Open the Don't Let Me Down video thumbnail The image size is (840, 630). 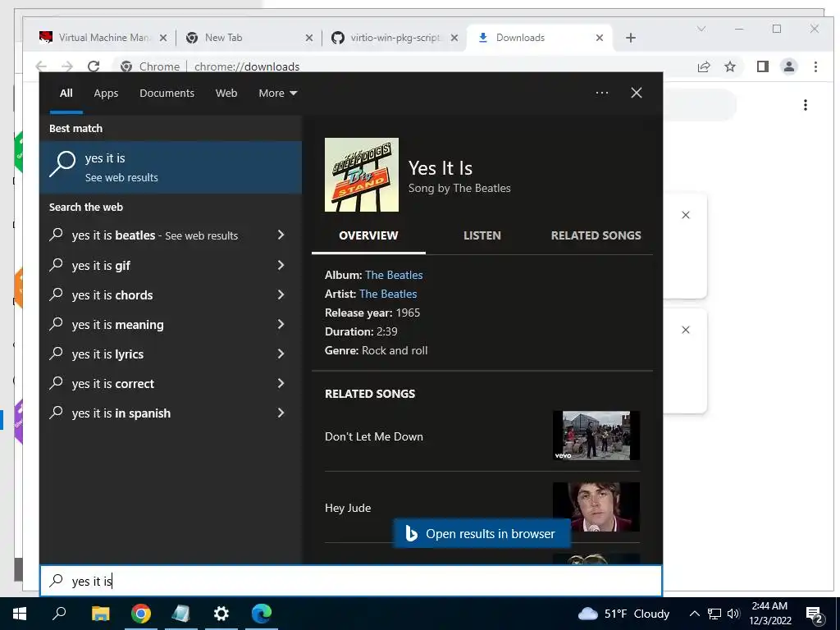[x=596, y=435]
